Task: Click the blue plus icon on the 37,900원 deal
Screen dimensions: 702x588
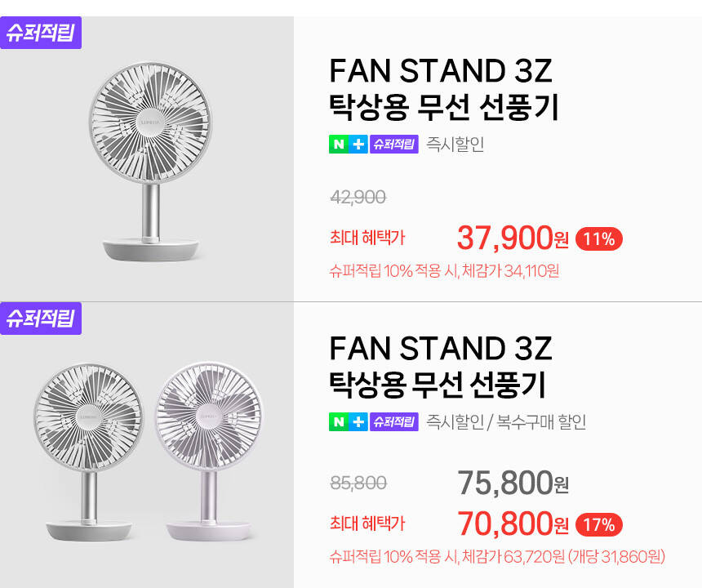Action: coord(358,145)
